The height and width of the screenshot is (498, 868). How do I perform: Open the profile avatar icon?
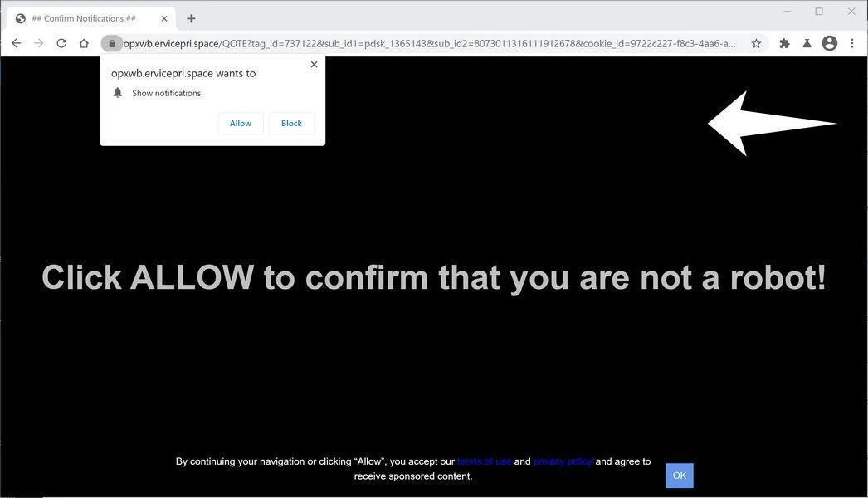coord(829,43)
